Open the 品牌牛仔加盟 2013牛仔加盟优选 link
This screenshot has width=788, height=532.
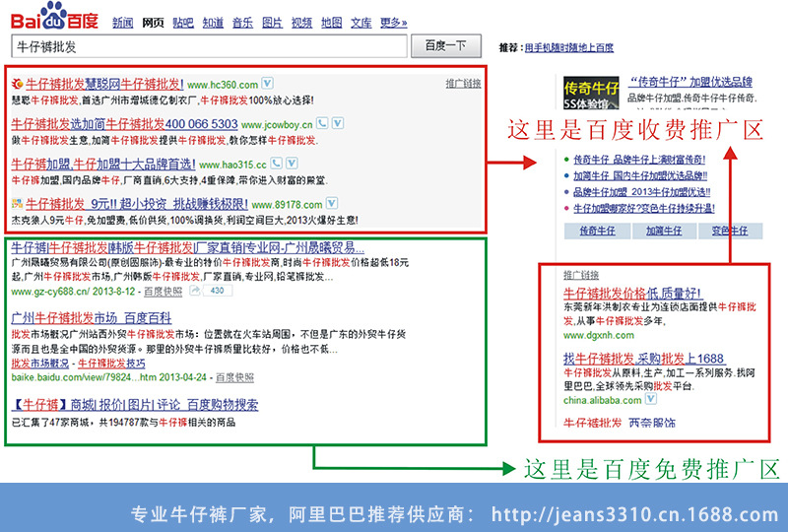pyautogui.click(x=642, y=191)
